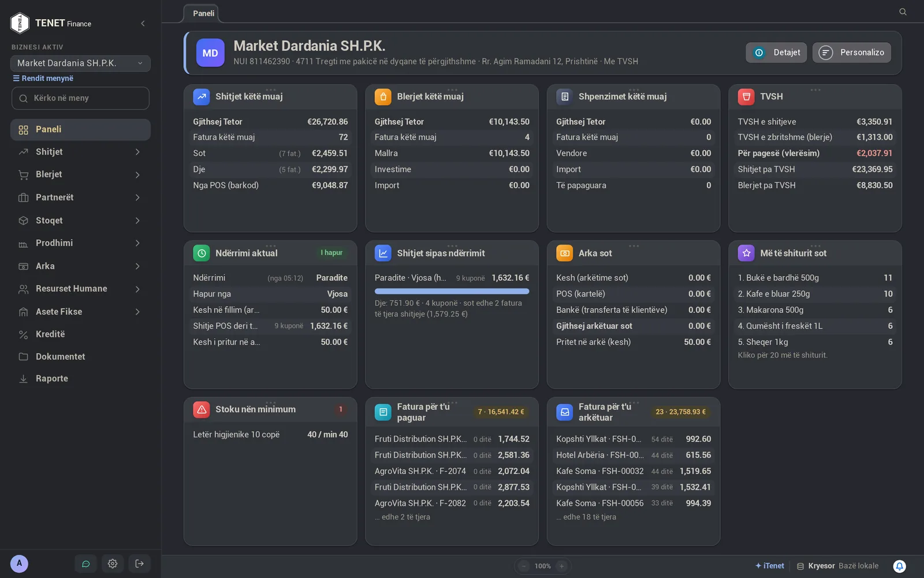Screen dimensions: 924x578
Task: Click 'Kafe Soma · FSH-00032' row
Action: (x=634, y=471)
